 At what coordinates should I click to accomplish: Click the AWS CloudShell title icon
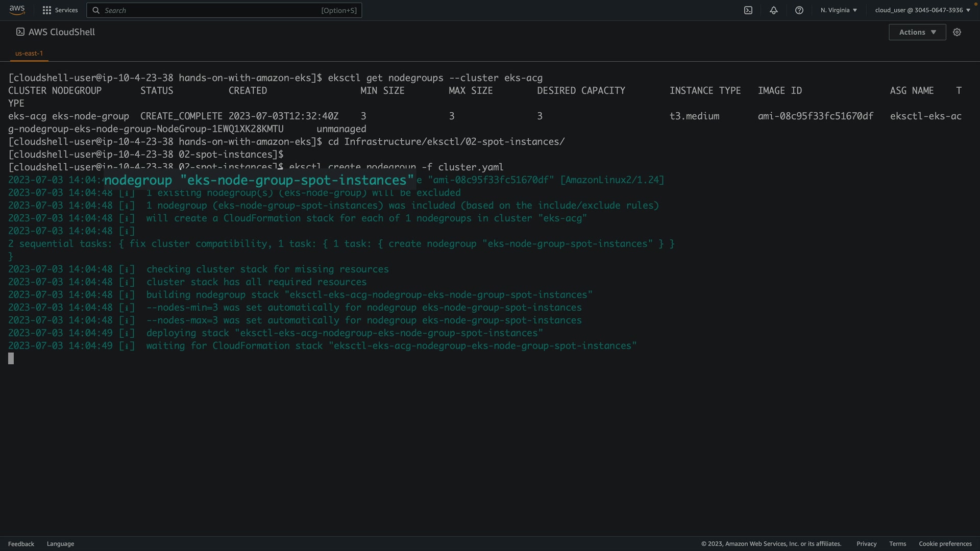tap(20, 32)
